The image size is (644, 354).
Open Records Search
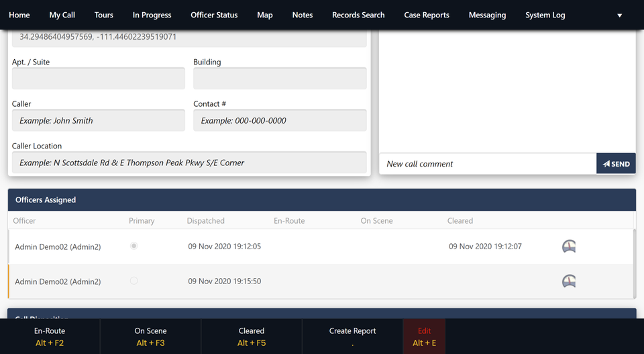point(358,15)
